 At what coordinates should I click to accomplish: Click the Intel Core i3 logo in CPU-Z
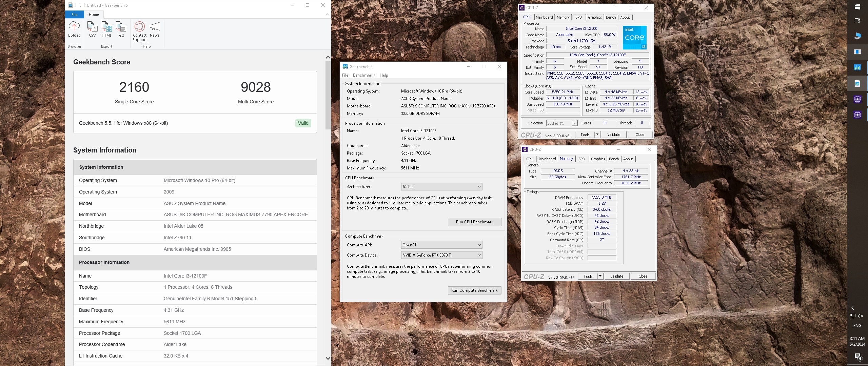click(634, 38)
